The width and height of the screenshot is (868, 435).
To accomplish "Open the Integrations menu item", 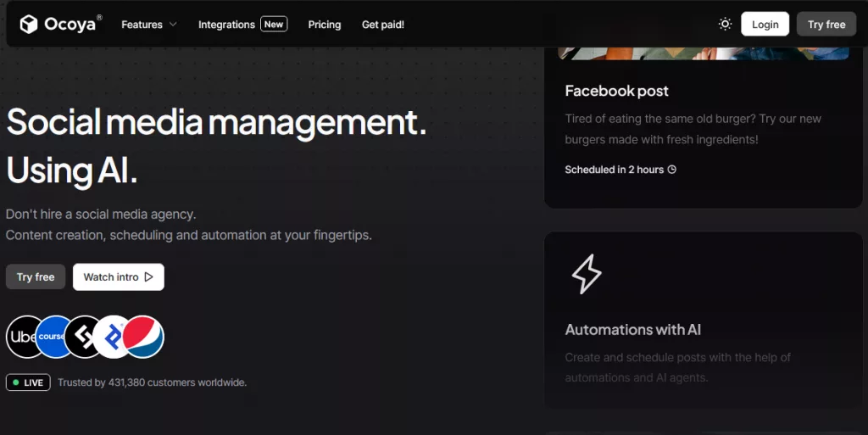I will 226,25.
